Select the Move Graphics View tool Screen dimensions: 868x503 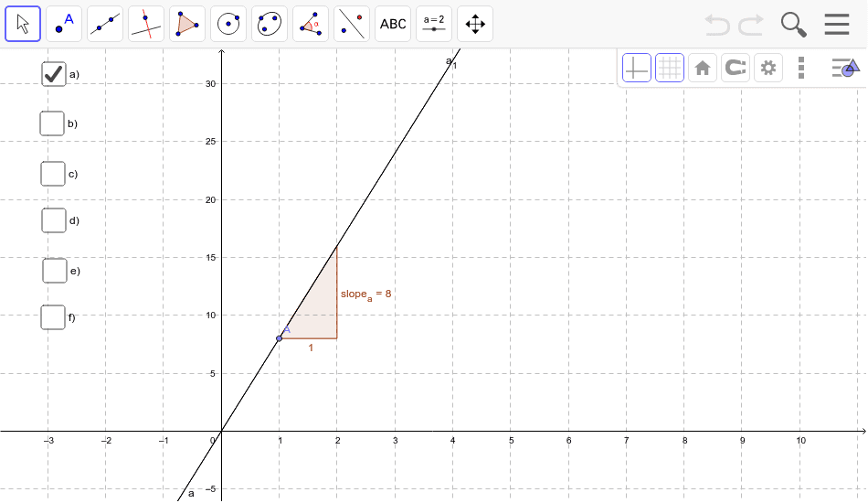point(475,24)
